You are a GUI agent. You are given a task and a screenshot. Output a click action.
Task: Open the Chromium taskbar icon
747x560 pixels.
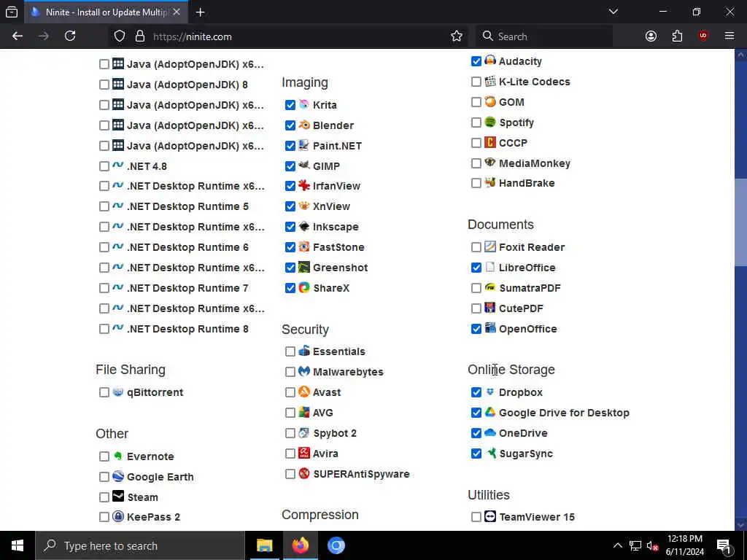click(336, 545)
